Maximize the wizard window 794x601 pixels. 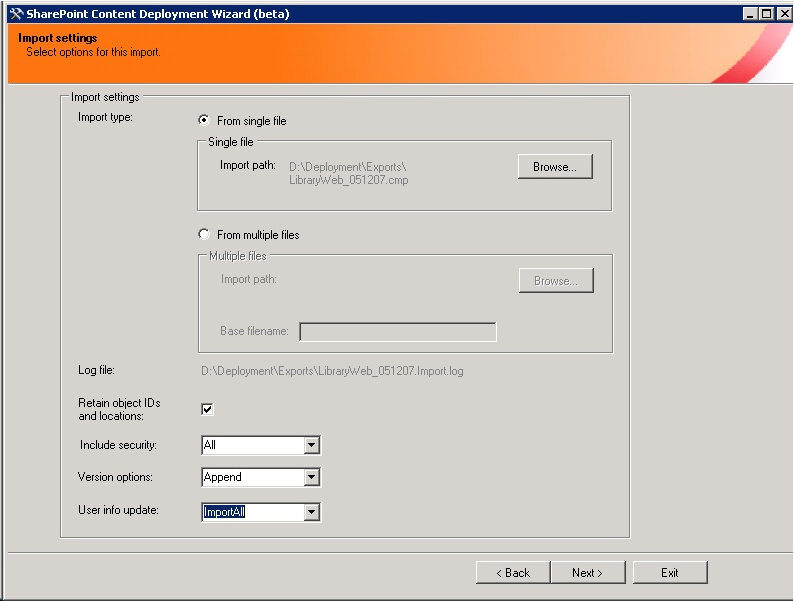[767, 14]
